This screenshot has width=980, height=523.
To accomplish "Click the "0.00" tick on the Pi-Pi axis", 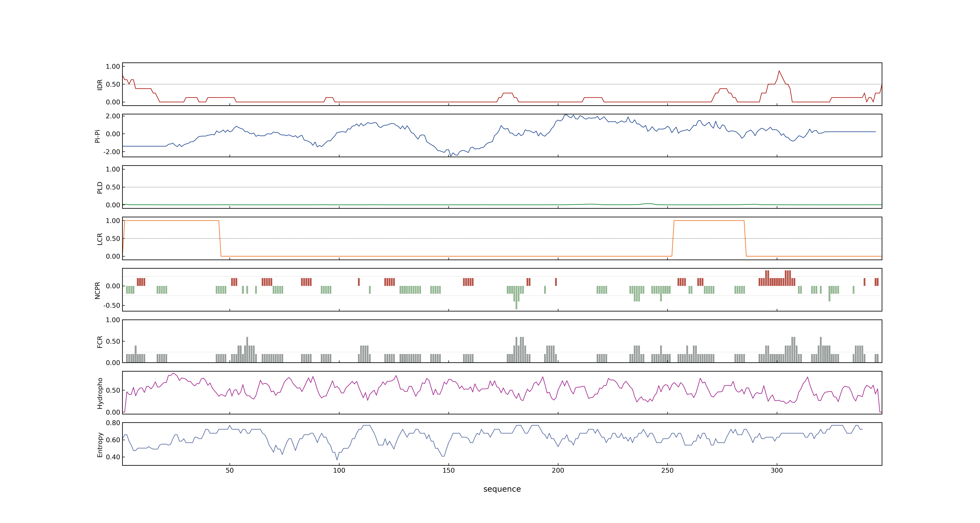I will pos(113,134).
